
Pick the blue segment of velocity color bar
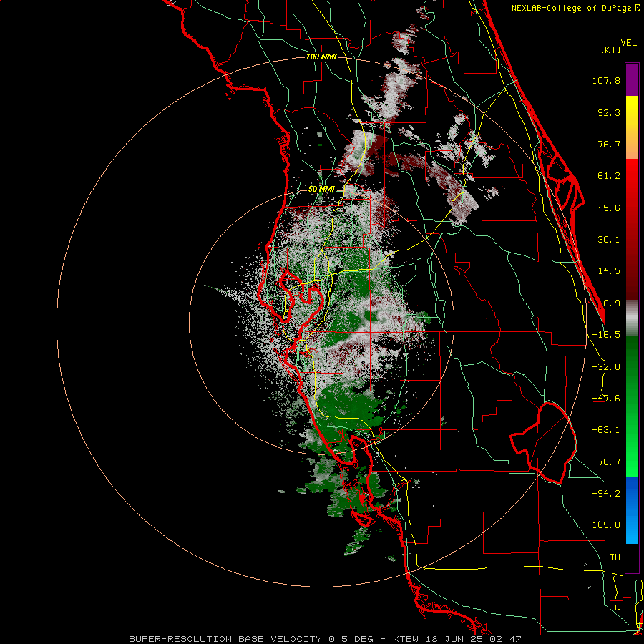[632, 510]
